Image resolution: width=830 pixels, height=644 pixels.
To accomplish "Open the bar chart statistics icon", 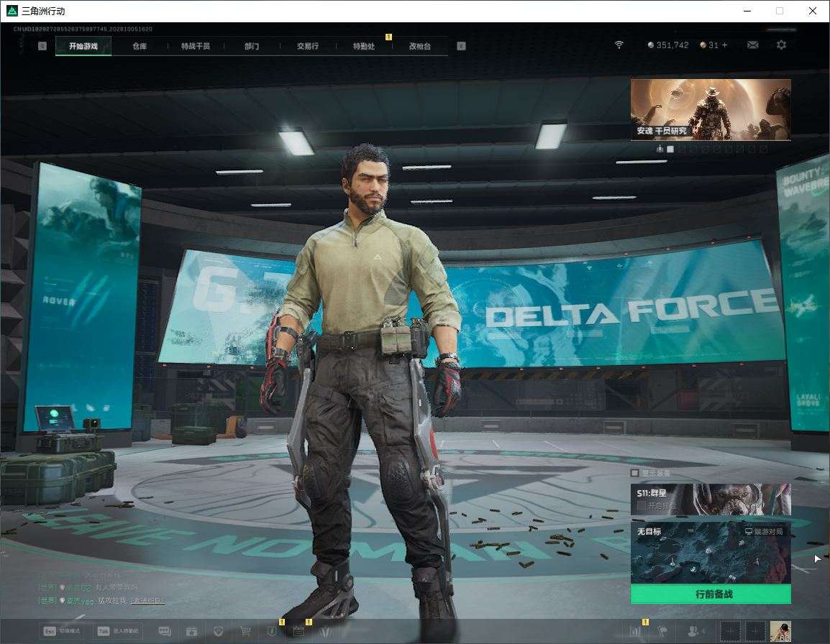I will [635, 631].
